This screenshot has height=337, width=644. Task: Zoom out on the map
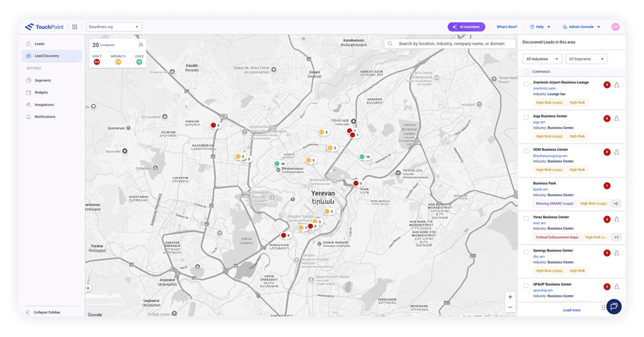(510, 308)
